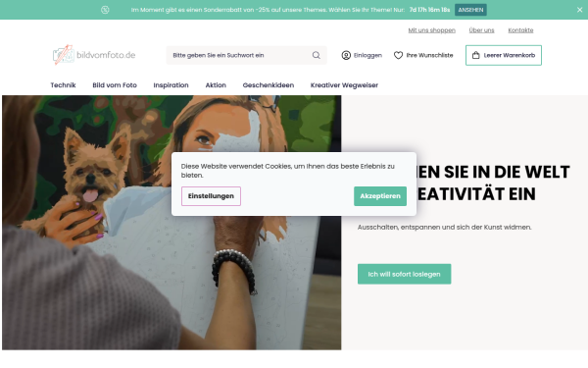Click the percent discount icon in banner
This screenshot has height=368, width=588.
click(105, 10)
